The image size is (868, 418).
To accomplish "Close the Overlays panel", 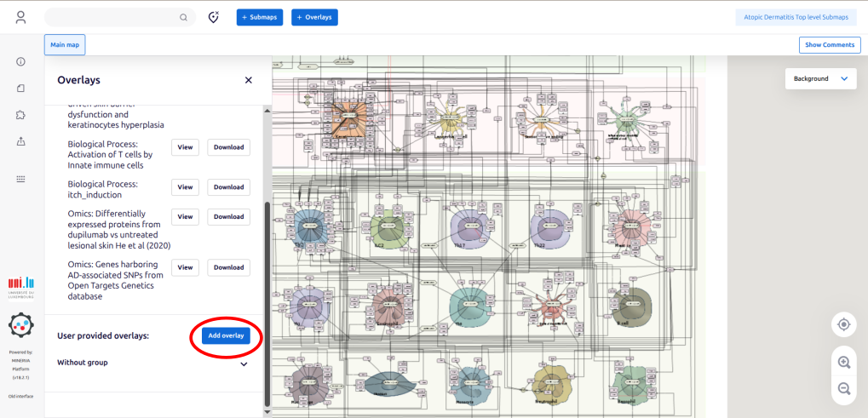I will pos(249,80).
